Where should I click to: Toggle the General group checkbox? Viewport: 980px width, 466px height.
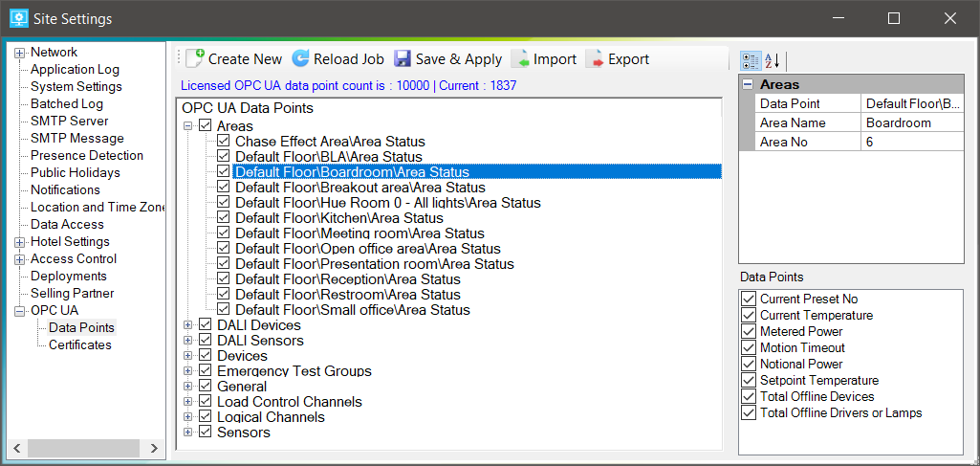click(x=205, y=387)
